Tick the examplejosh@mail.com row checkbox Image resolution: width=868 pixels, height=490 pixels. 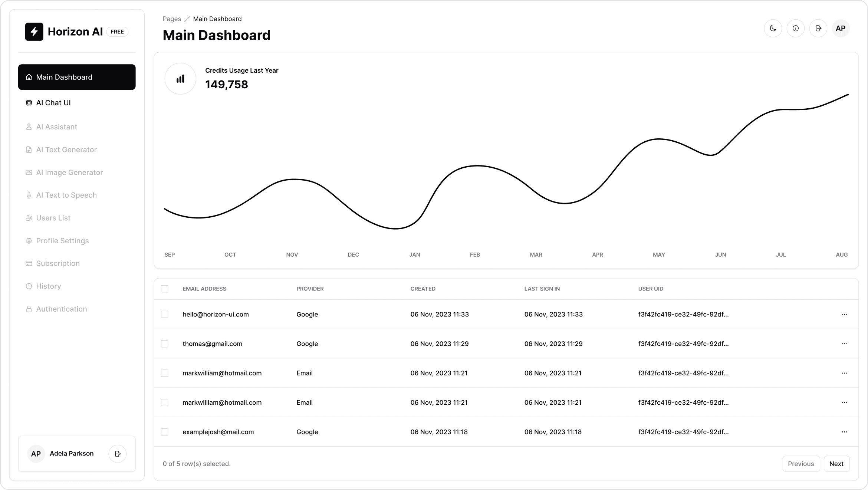(x=165, y=432)
